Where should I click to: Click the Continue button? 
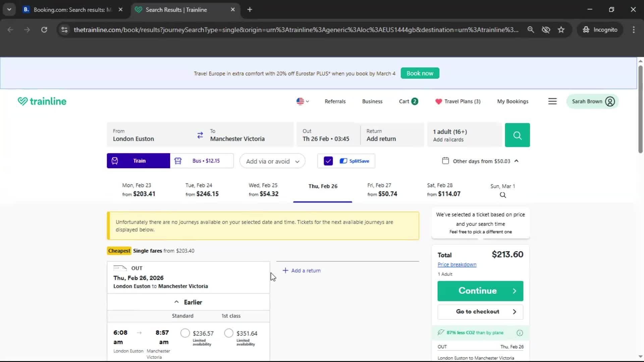pos(480,291)
